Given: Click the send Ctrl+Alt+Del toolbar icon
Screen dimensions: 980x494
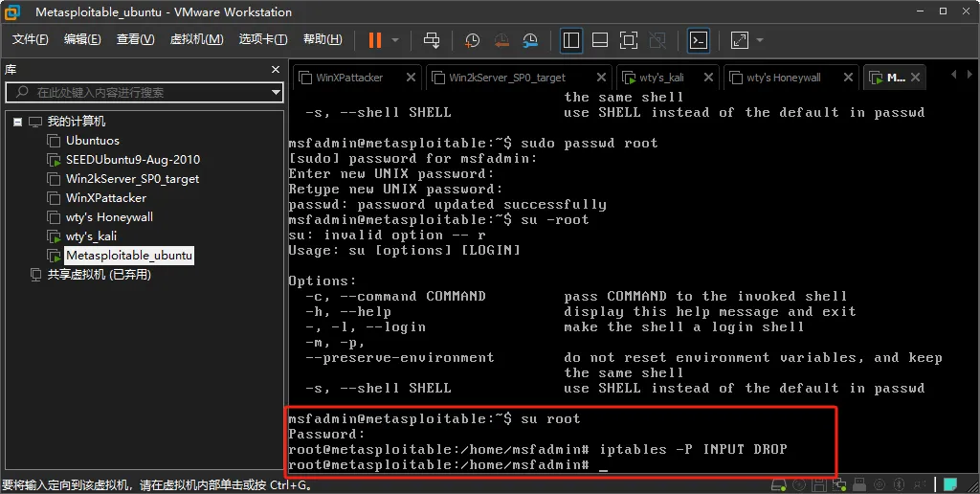Looking at the screenshot, I should click(432, 40).
